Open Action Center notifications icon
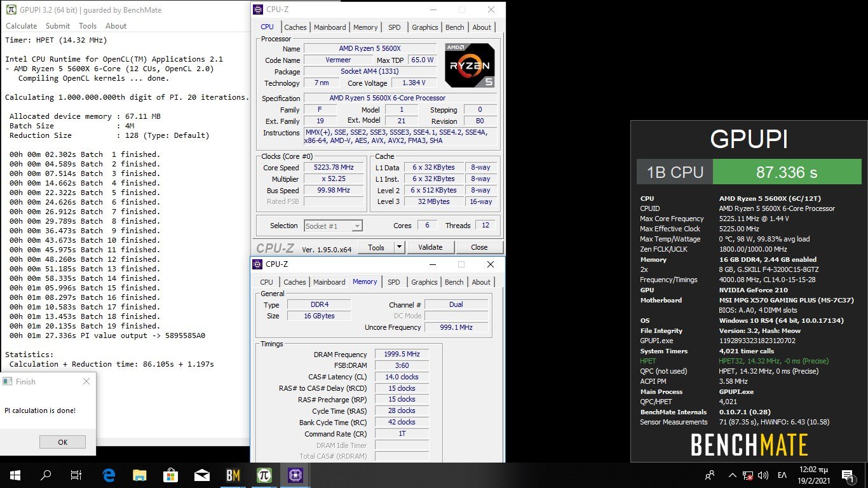 848,475
